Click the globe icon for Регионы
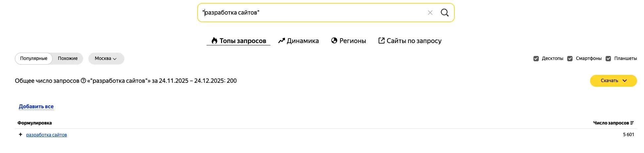The width and height of the screenshot is (644, 153). (x=334, y=40)
